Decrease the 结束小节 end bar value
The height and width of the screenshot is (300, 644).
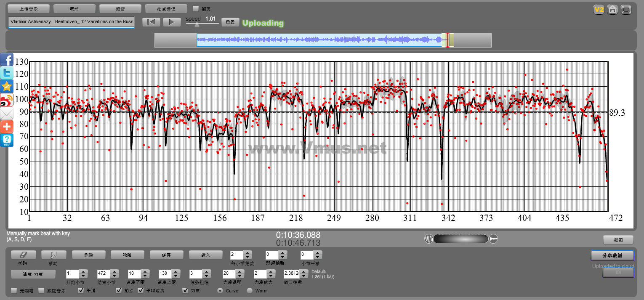click(114, 276)
